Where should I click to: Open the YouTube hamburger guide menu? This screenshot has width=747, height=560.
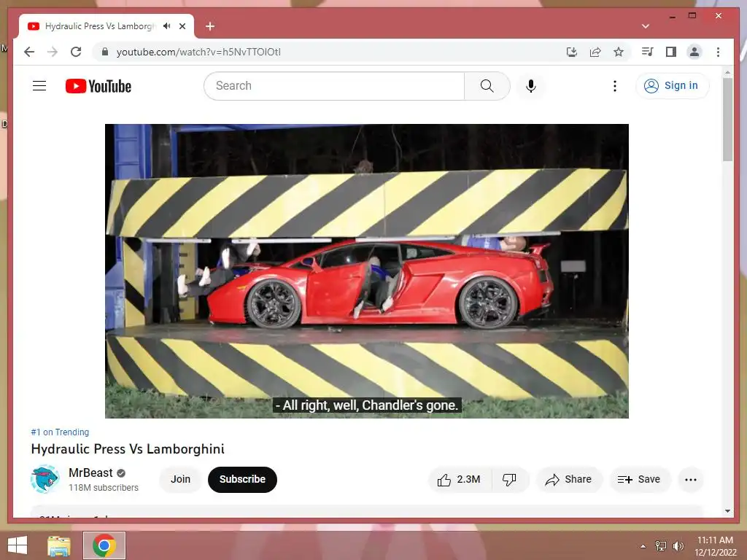pyautogui.click(x=39, y=86)
